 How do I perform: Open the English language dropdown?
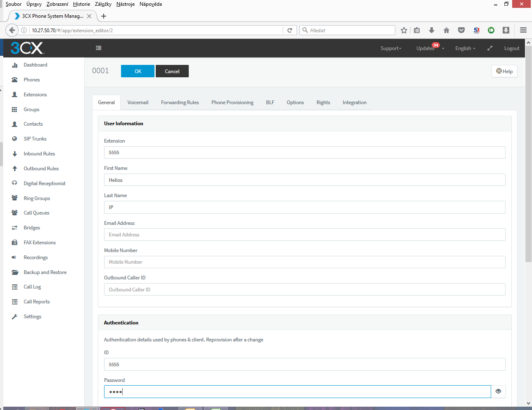(465, 48)
